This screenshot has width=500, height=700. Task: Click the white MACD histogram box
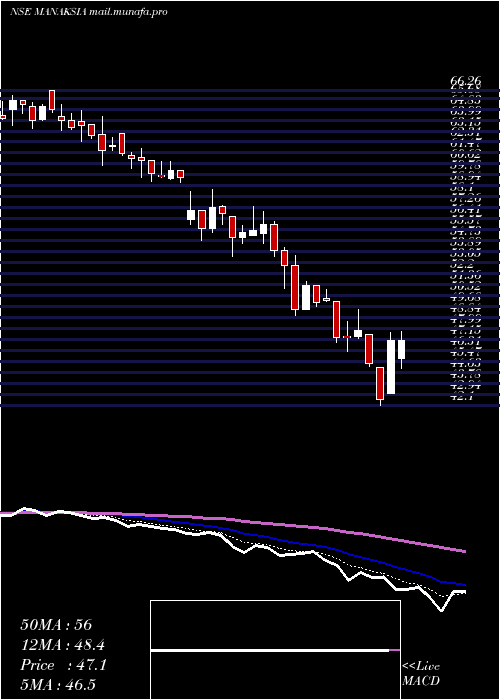[x=275, y=650]
